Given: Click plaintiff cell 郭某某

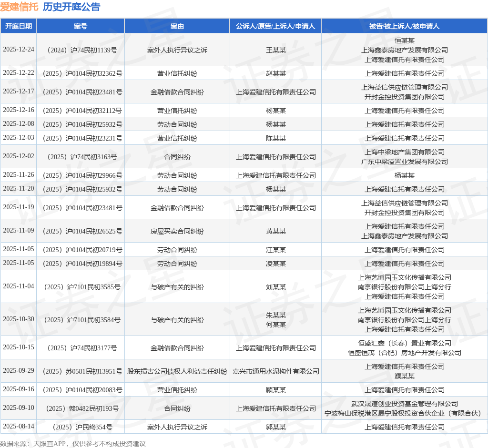Looking at the screenshot, I should click(276, 427).
